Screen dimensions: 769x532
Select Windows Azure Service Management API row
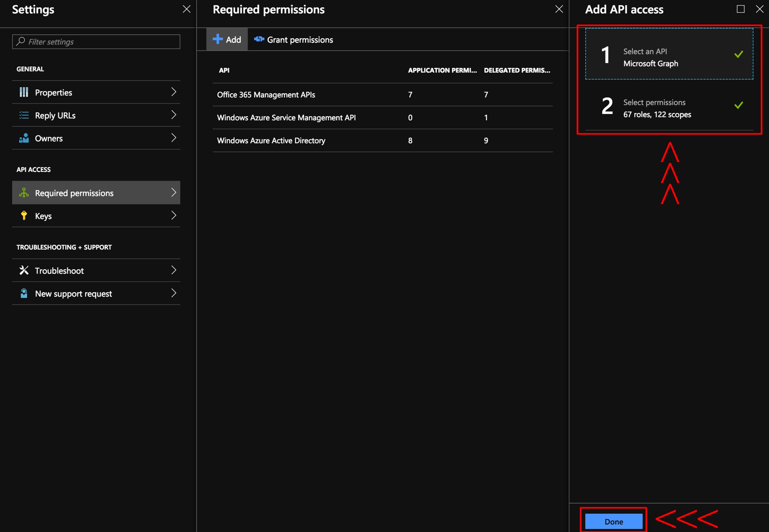(x=383, y=118)
